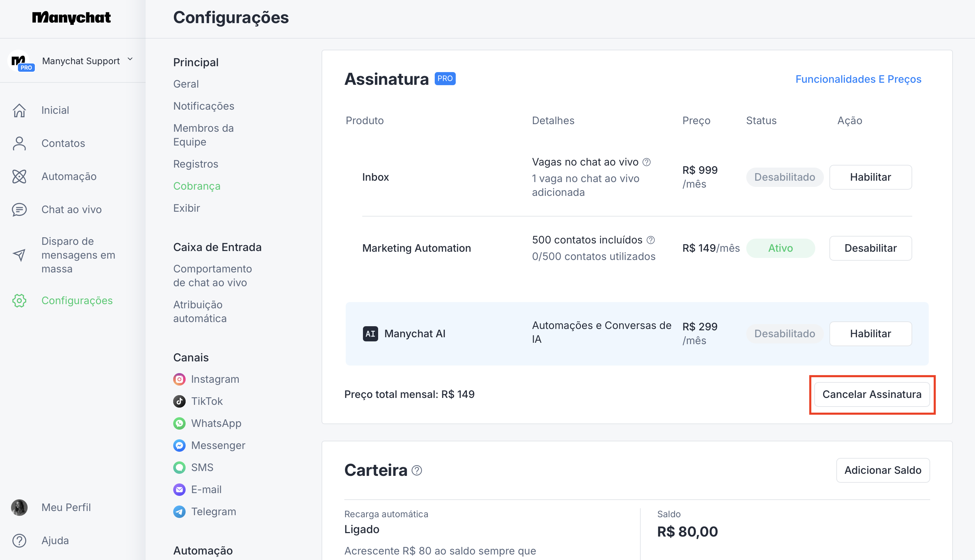Open WhatsApp channel settings

(x=216, y=423)
